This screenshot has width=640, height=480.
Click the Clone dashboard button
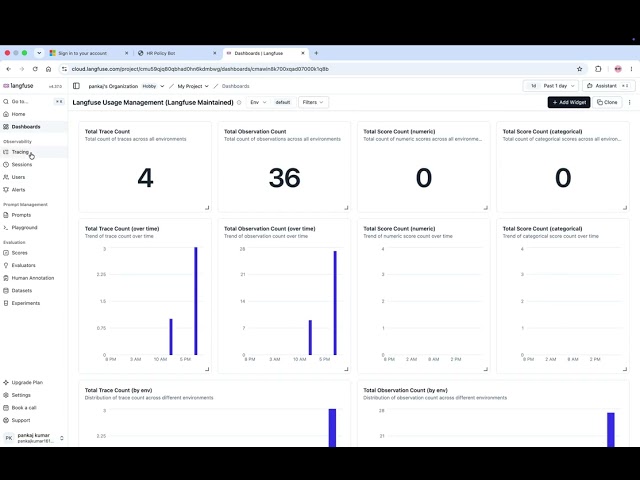coord(607,102)
